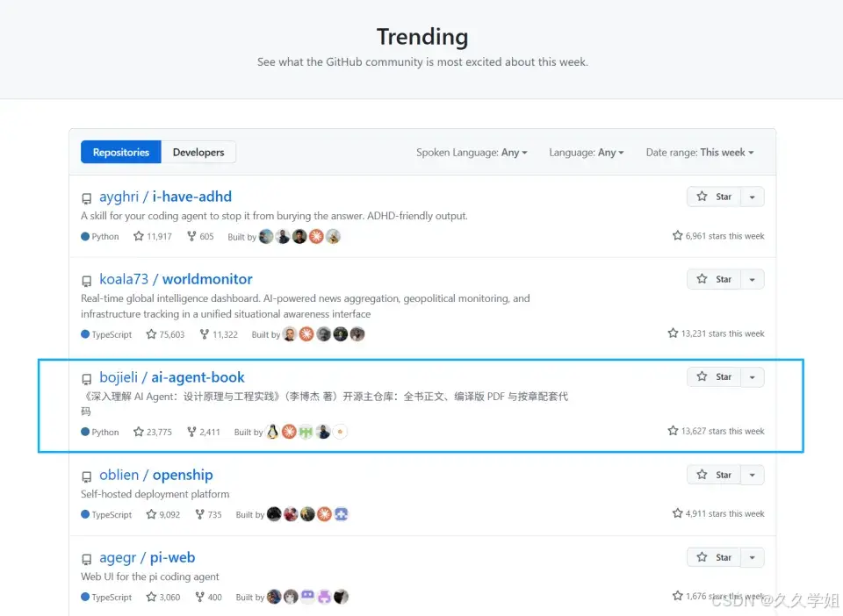Expand star list dropdown for pi-web
This screenshot has width=843, height=616.
click(x=753, y=557)
